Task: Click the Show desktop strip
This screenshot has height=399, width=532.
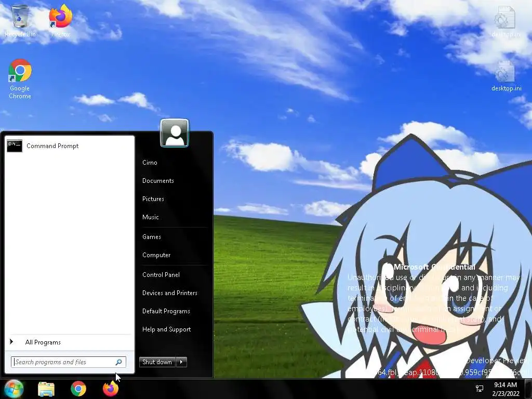Action: click(x=528, y=389)
